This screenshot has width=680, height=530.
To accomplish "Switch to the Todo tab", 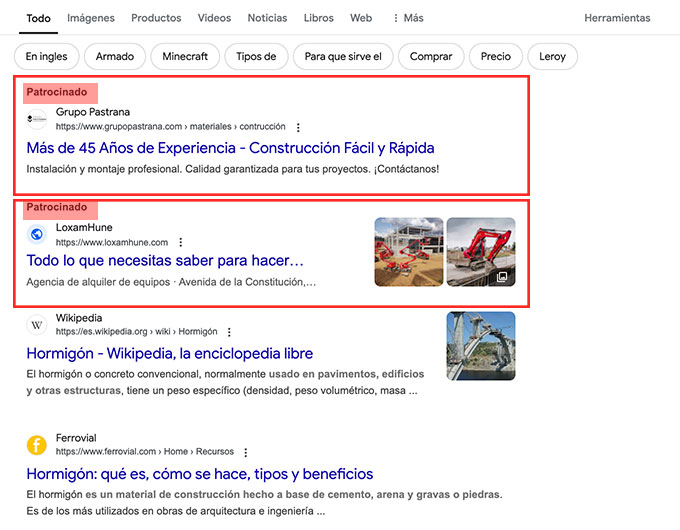I will (x=39, y=18).
